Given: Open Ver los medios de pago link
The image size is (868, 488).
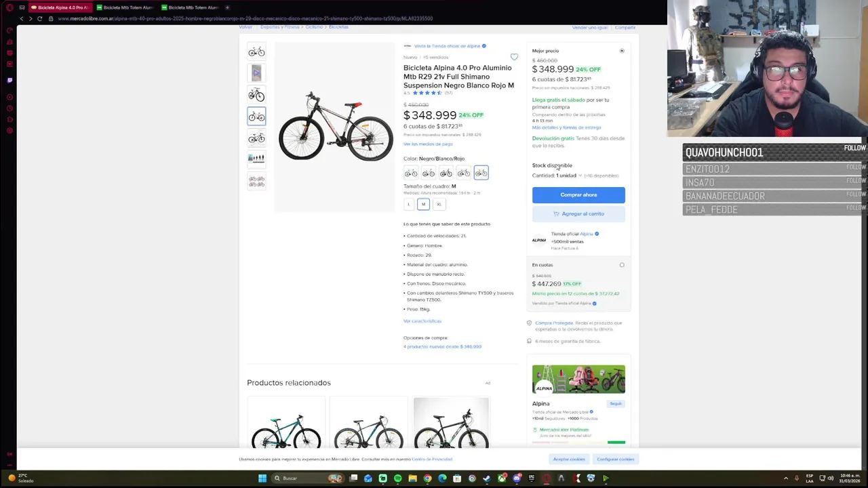Looking at the screenshot, I should [x=428, y=144].
